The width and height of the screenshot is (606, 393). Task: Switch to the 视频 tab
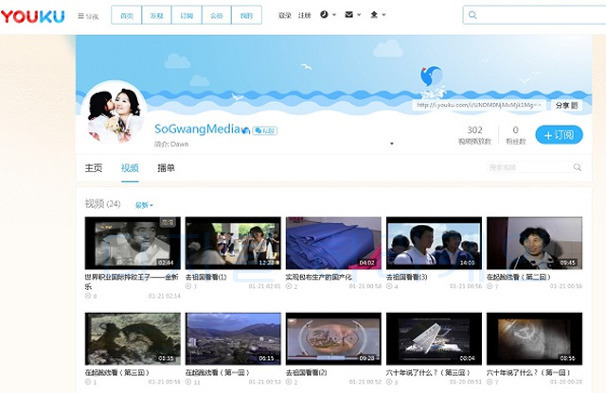pos(130,168)
